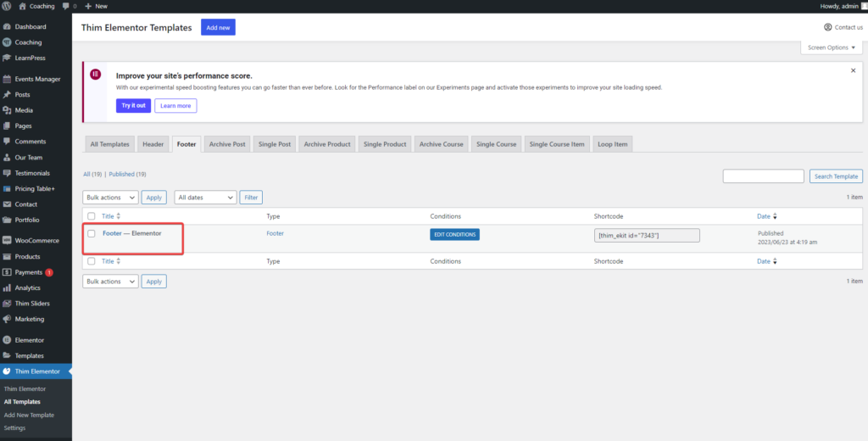Click into the template search field
868x441 pixels.
[x=764, y=176]
